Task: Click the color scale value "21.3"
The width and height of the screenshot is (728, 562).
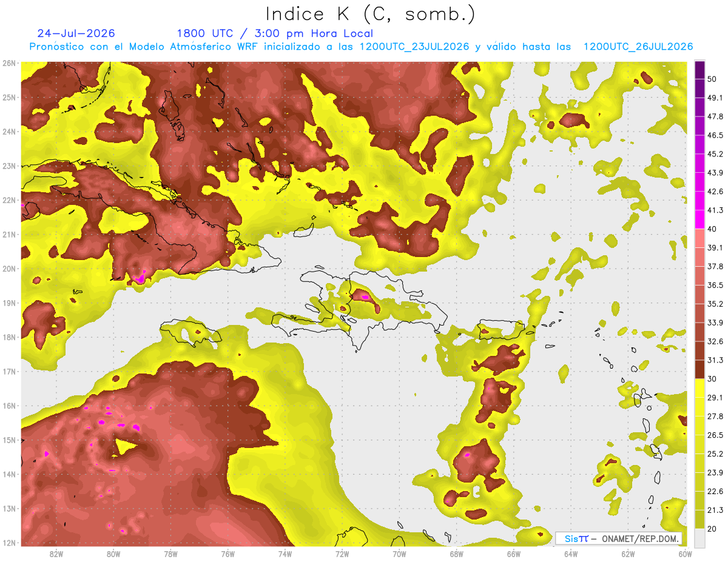Action: (x=715, y=510)
